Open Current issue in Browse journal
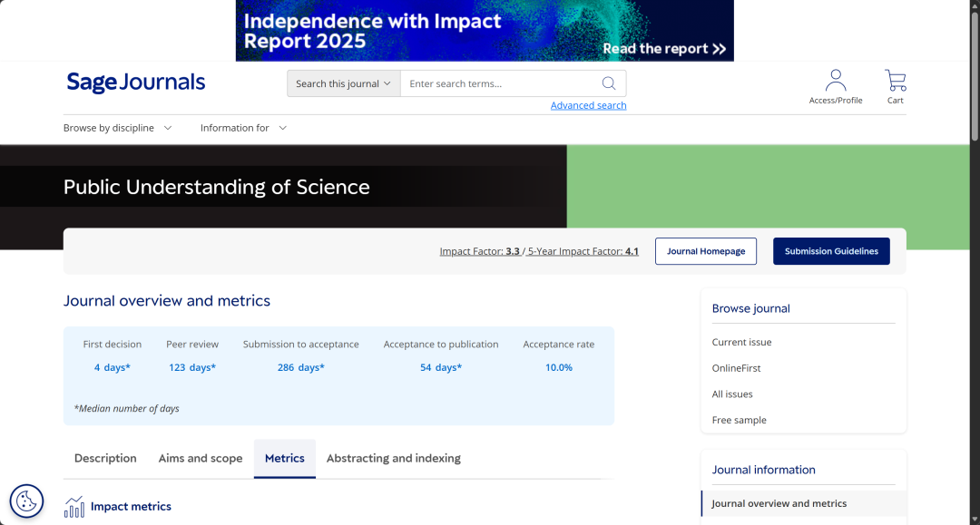The height and width of the screenshot is (525, 980). [741, 342]
